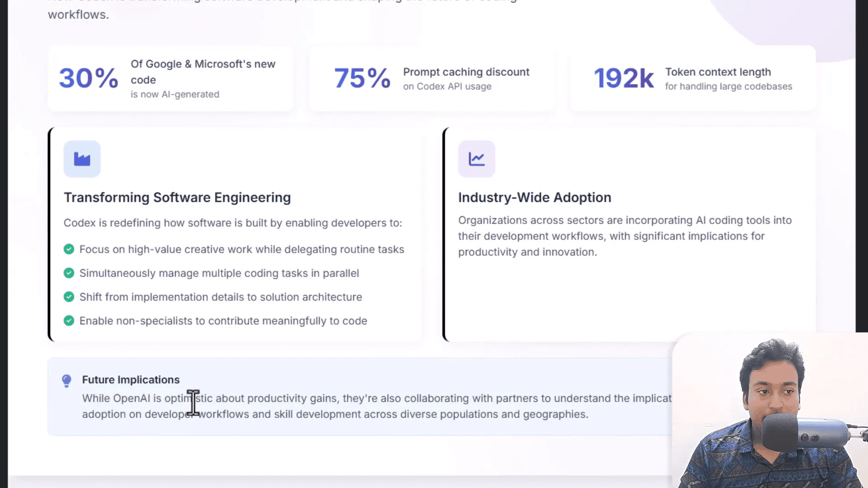868x488 pixels.
Task: Select the '75%' statistic figure
Action: (x=362, y=78)
